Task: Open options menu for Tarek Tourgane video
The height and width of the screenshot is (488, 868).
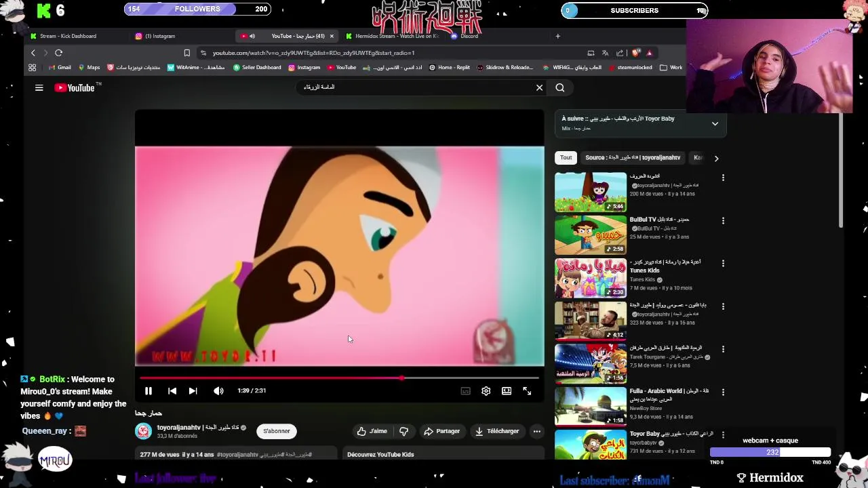Action: 723,349
